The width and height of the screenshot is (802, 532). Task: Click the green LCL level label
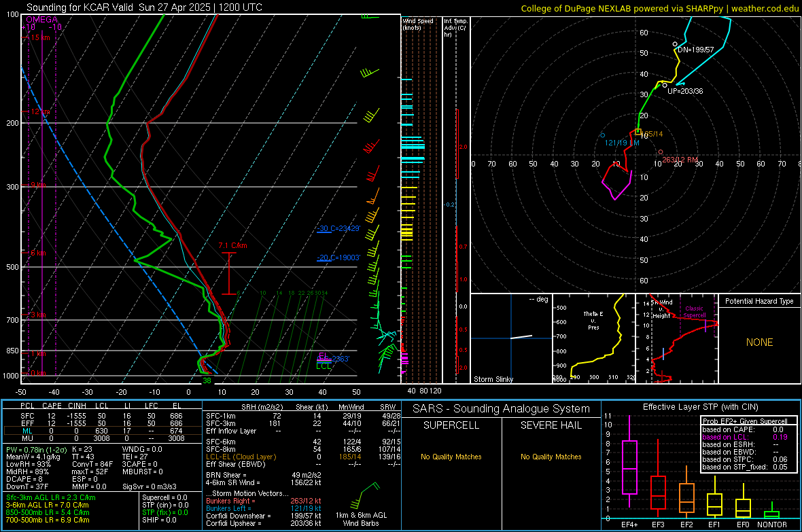tap(324, 366)
